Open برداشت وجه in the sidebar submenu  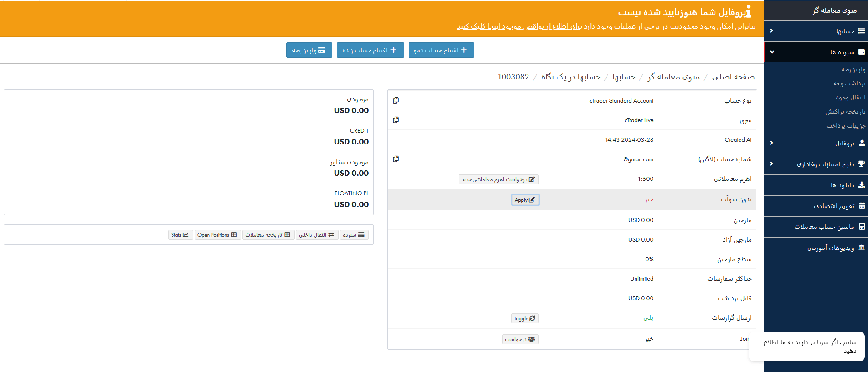[849, 84]
